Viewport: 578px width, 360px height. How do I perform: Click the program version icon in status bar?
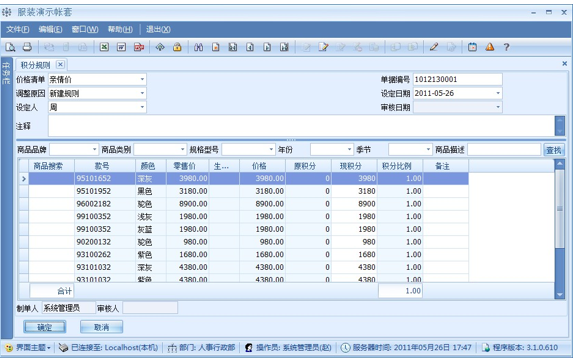[x=486, y=347]
